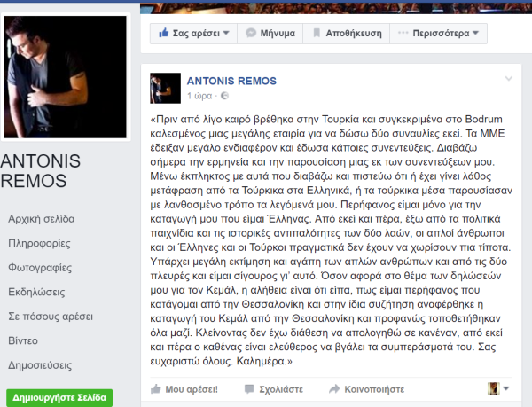The image size is (532, 407).
Task: Click the thumbs-up icon in Σας αρέσει
Action: (163, 33)
